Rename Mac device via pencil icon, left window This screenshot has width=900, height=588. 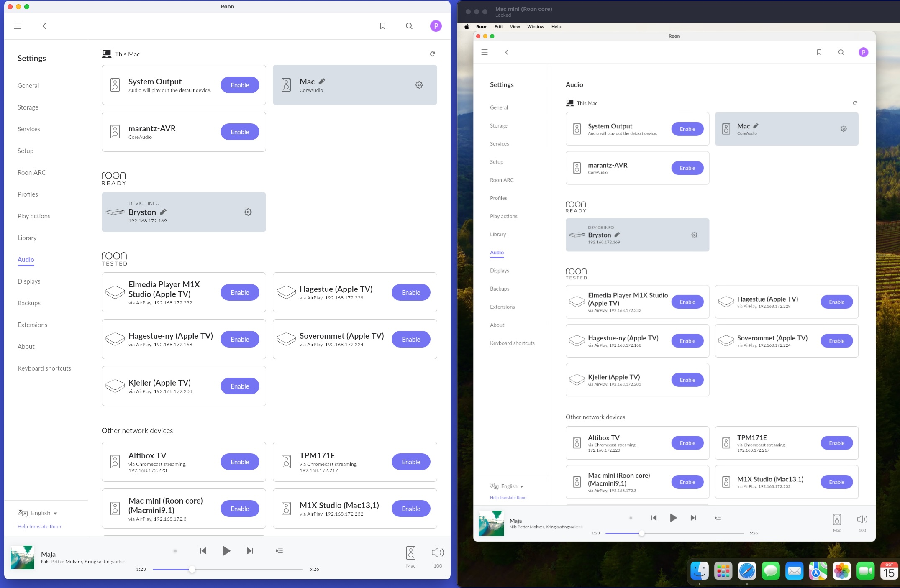pos(322,81)
